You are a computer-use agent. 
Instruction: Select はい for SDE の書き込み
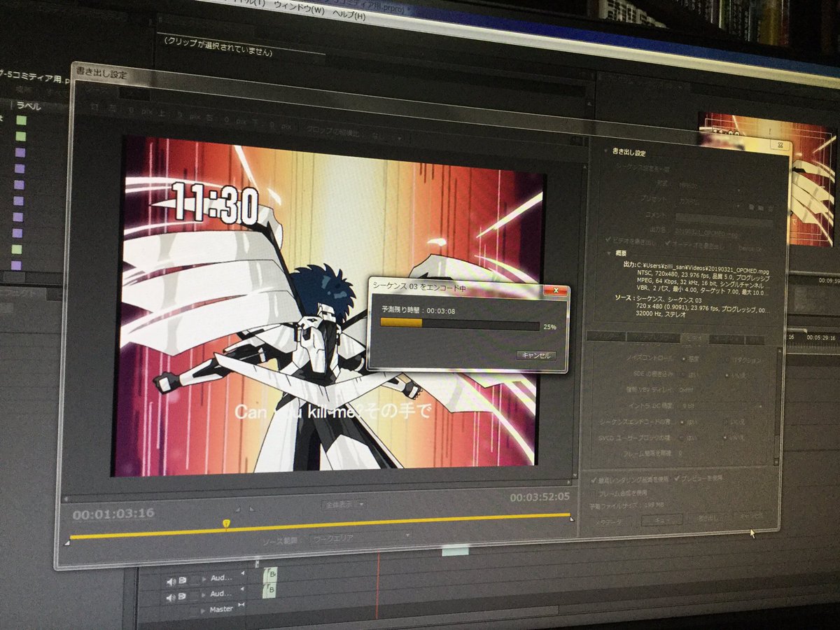pyautogui.click(x=682, y=374)
